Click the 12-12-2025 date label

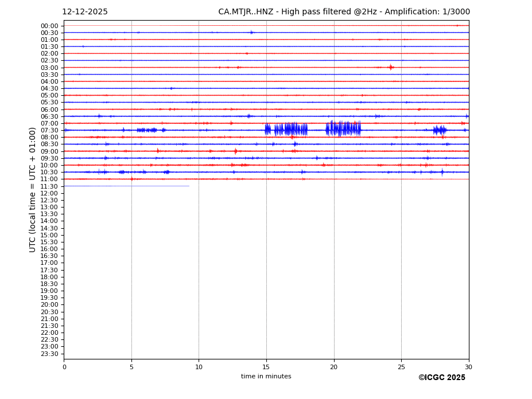click(84, 12)
